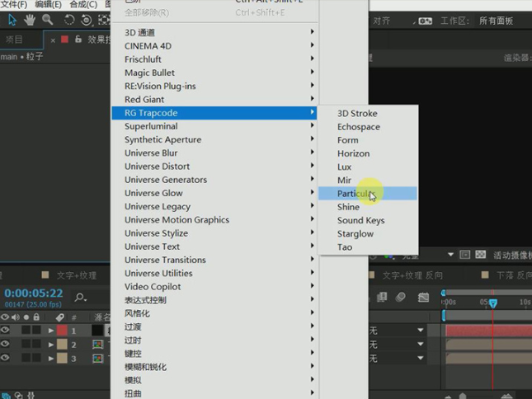Switch to the 项目 panel tab
Viewport: 532px width, 399px height.
[x=14, y=40]
